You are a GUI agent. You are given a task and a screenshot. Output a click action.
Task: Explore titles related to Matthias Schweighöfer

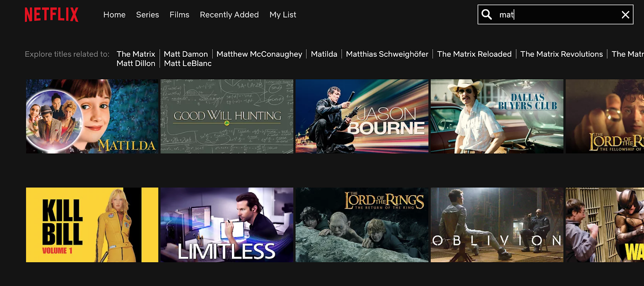[x=387, y=54]
